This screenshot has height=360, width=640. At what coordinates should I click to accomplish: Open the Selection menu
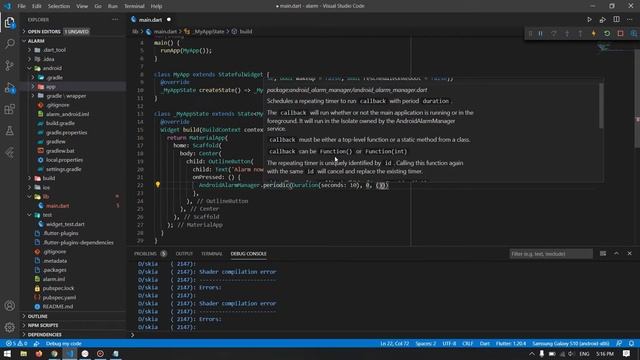click(x=59, y=6)
